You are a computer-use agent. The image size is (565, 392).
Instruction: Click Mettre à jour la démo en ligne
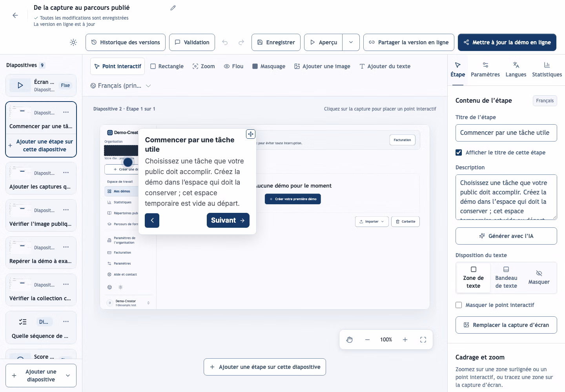[507, 42]
